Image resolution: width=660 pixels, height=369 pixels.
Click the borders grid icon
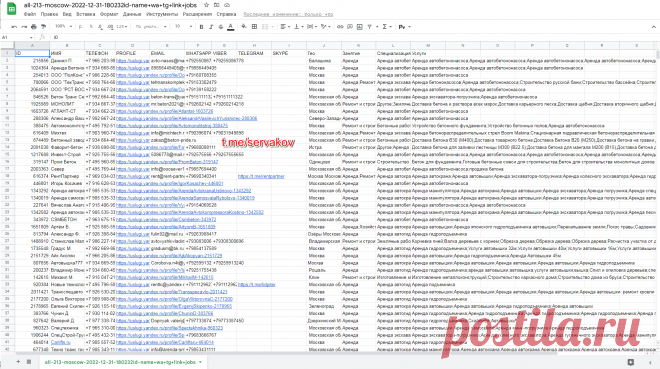point(254,27)
